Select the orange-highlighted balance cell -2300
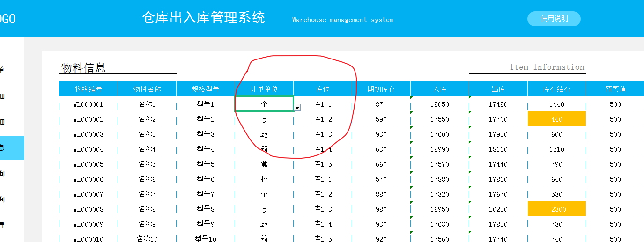 [x=557, y=209]
